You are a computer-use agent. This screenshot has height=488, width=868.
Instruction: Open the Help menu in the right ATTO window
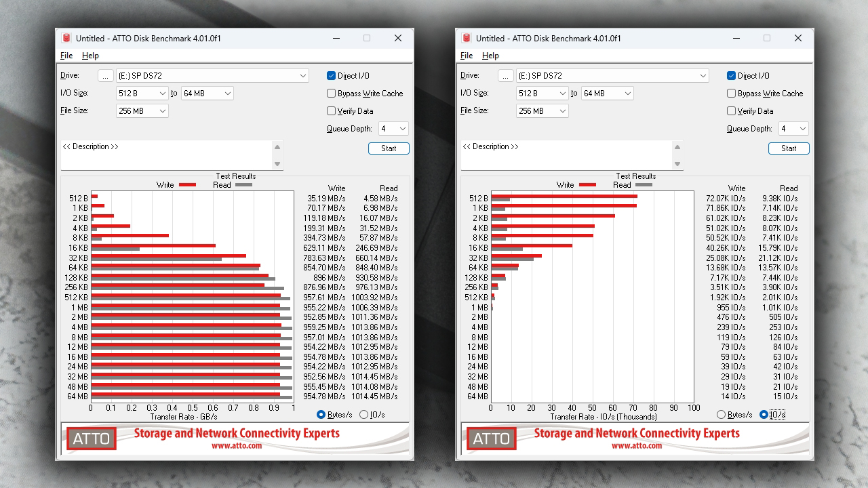tap(490, 56)
